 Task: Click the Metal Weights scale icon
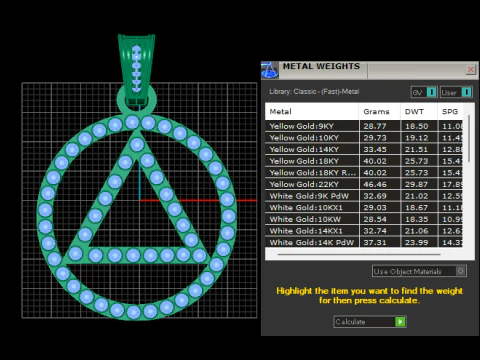click(270, 70)
